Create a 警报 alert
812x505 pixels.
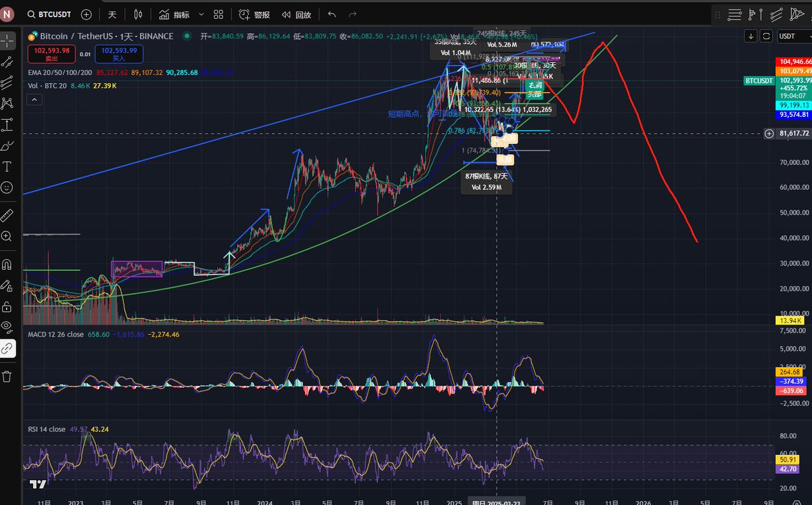point(256,14)
